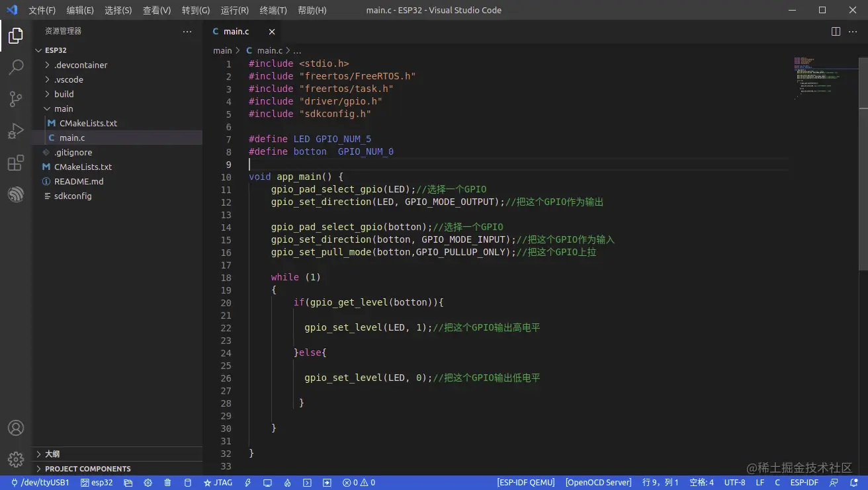Click main in the breadcrumb path

[222, 50]
